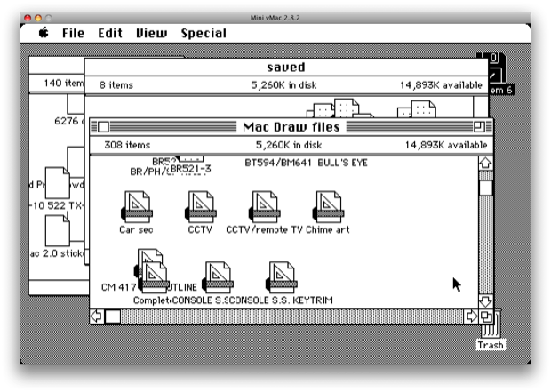Select the Car sec MacDraw file icon
The image size is (551, 392).
[x=137, y=207]
